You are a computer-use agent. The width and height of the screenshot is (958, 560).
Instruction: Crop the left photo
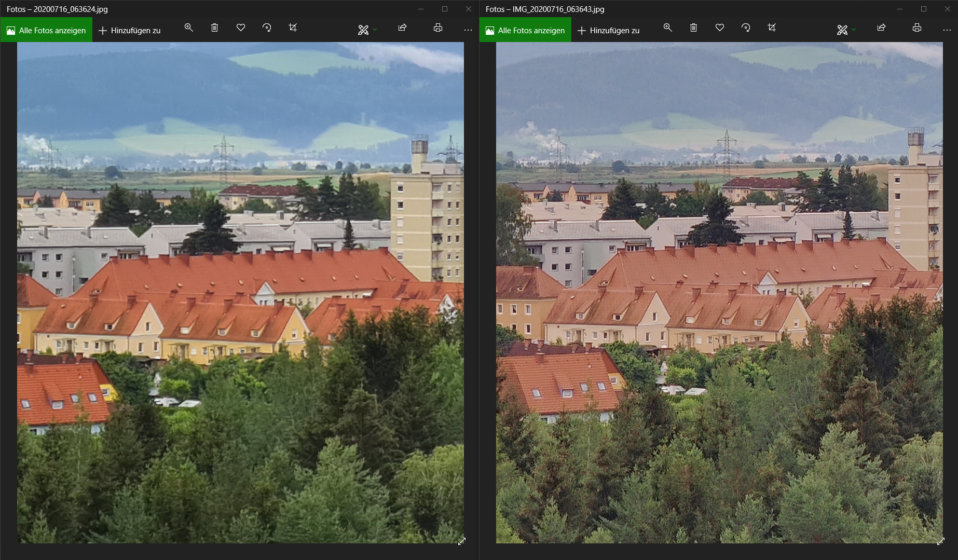click(293, 28)
